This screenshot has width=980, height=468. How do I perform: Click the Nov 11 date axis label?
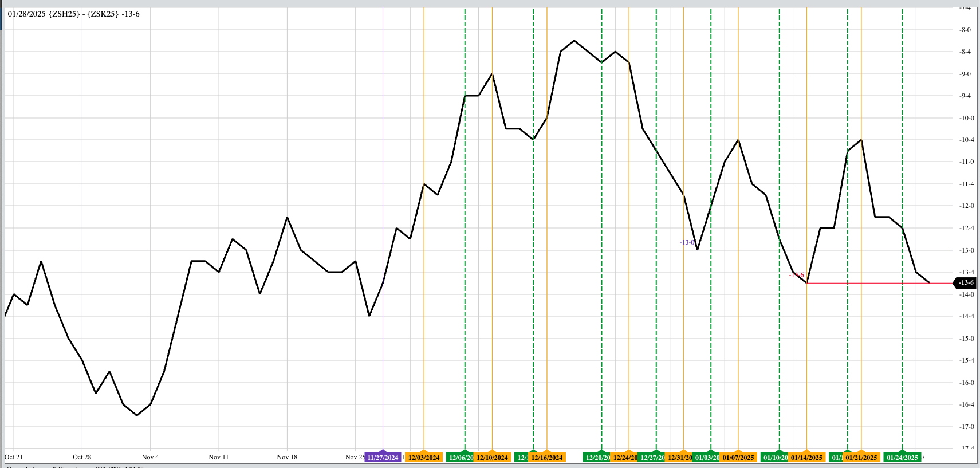click(218, 457)
